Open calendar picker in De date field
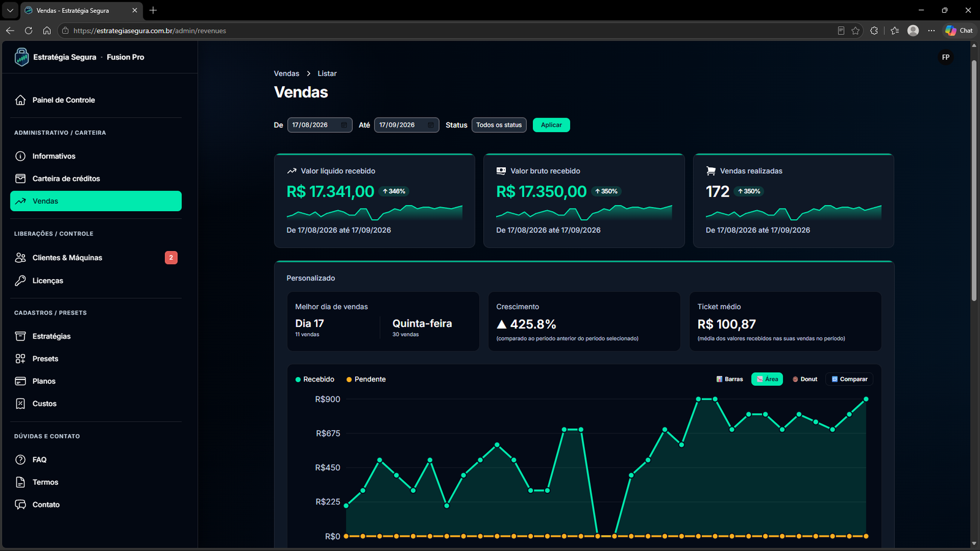This screenshot has width=980, height=551. point(344,125)
